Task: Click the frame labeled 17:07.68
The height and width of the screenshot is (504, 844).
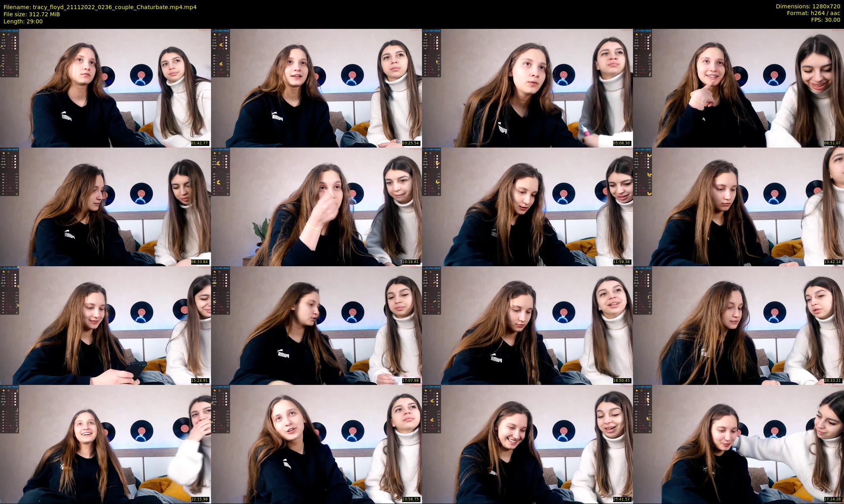Action: 316,325
